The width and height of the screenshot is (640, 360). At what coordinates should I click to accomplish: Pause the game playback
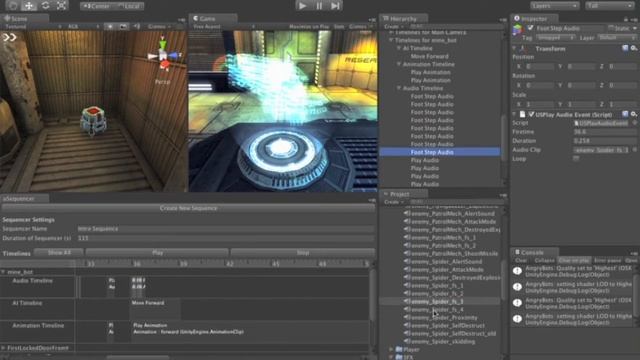[x=319, y=6]
